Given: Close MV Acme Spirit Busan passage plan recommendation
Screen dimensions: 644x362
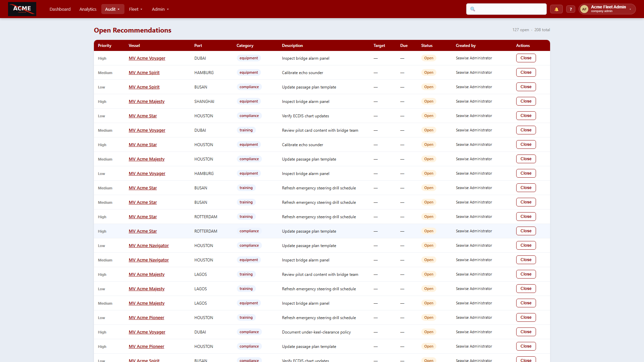Looking at the screenshot, I should 526,87.
